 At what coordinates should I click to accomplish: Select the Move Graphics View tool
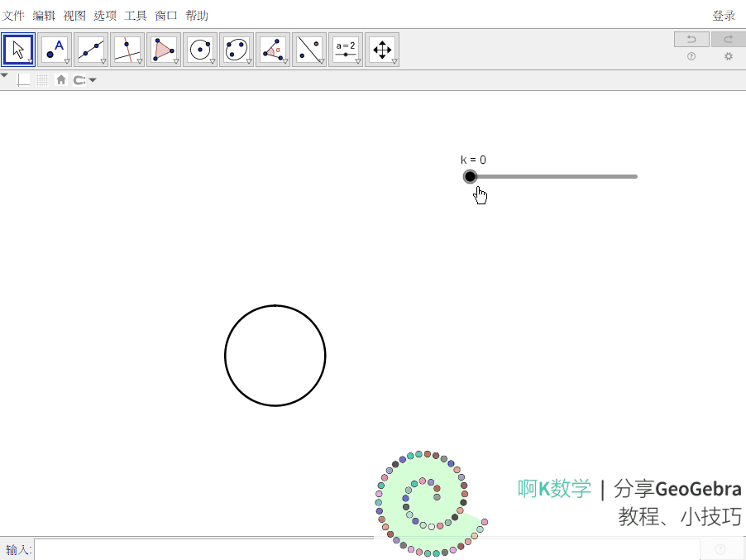(382, 50)
